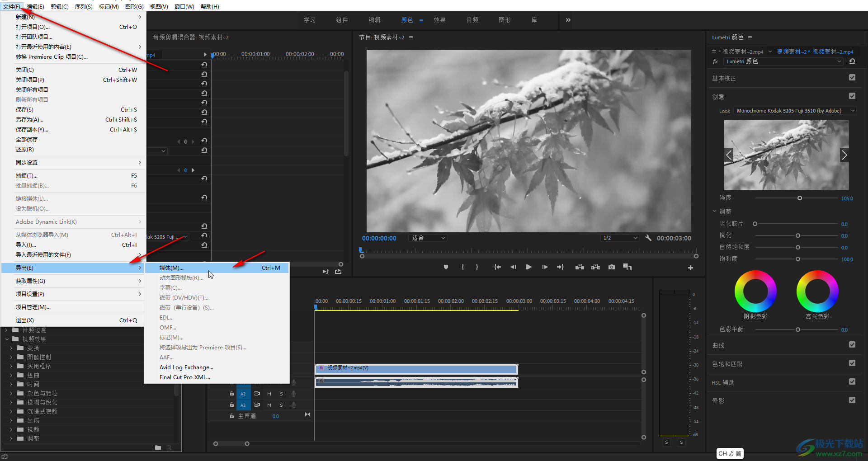
Task: Click 阴影色彩 shadow tint wheel
Action: [x=755, y=291]
